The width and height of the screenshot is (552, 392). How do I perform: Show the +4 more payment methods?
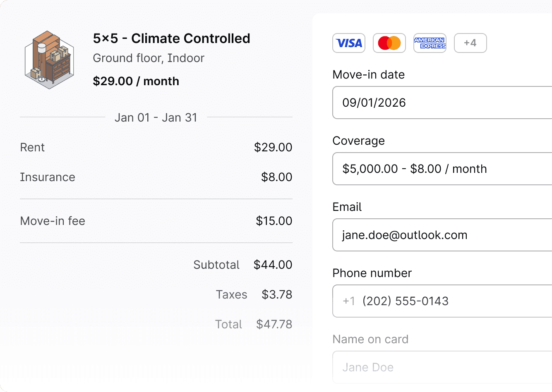point(470,43)
